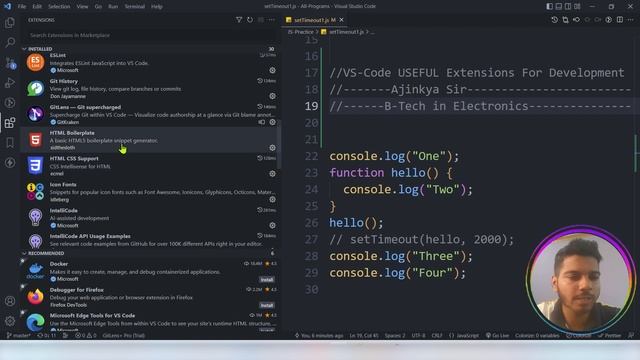Open the HTML CSS Support manage gear
The height and width of the screenshot is (360, 640).
pyautogui.click(x=272, y=173)
